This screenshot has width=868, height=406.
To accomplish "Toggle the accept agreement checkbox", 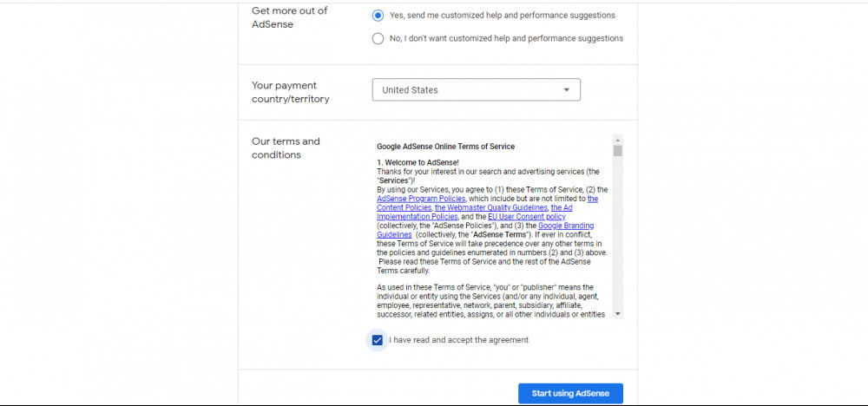I will click(x=378, y=340).
